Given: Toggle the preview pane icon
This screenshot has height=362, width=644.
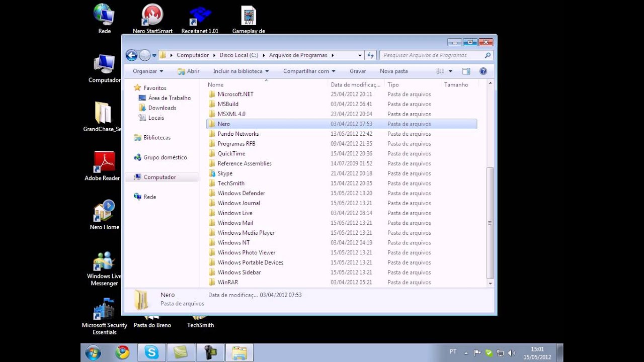Looking at the screenshot, I should coord(466,71).
